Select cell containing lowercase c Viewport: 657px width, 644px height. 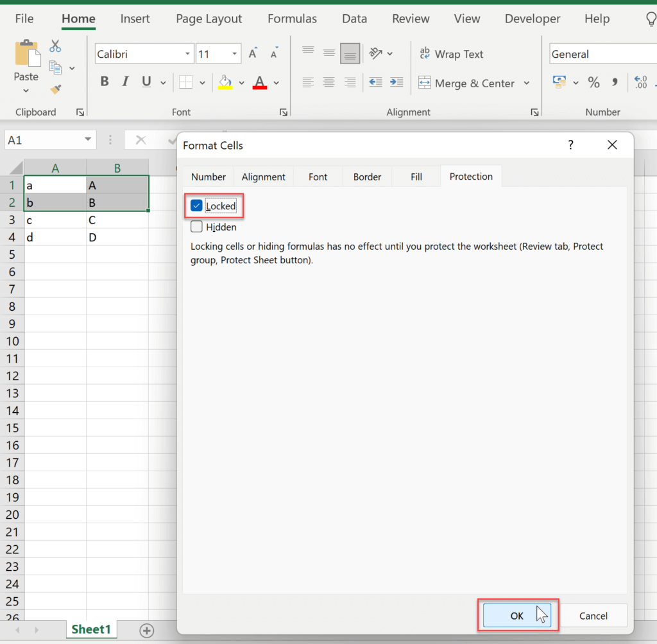tap(55, 220)
